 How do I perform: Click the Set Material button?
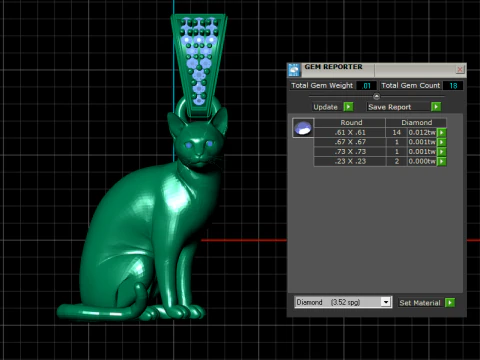coord(420,303)
